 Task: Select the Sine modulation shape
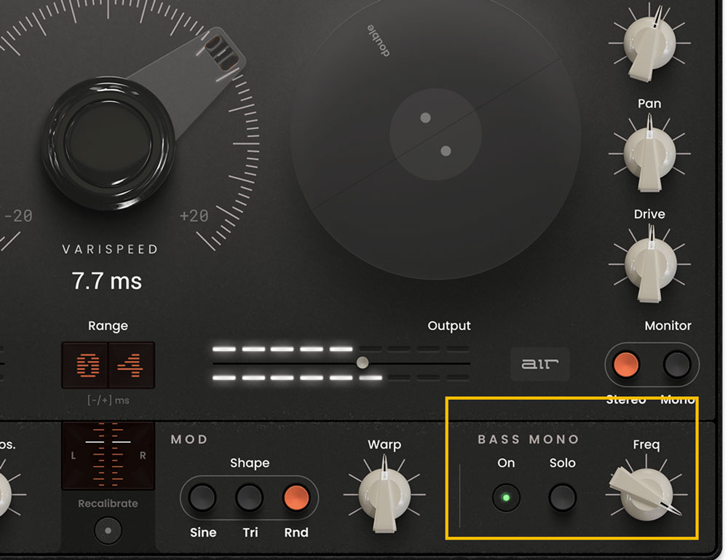[202, 498]
